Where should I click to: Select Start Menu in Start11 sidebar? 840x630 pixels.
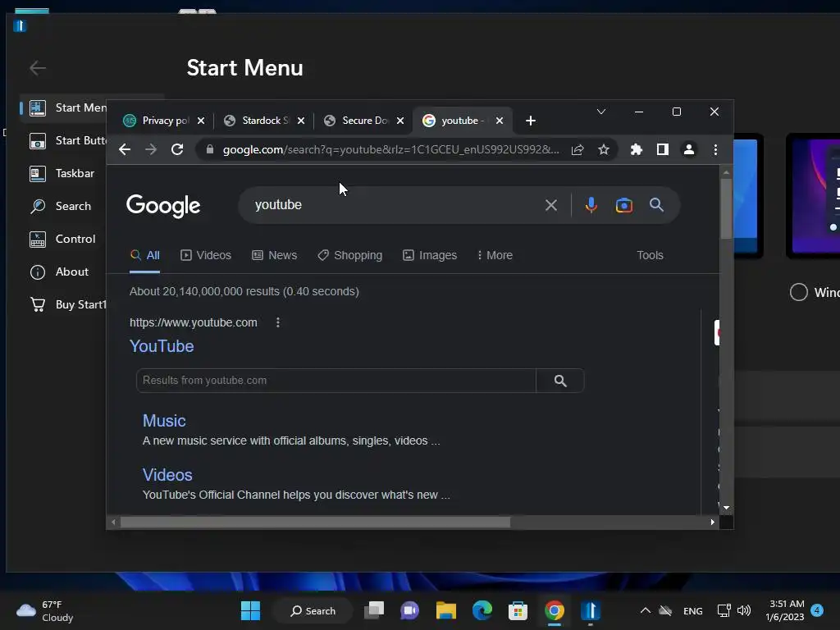(x=64, y=107)
